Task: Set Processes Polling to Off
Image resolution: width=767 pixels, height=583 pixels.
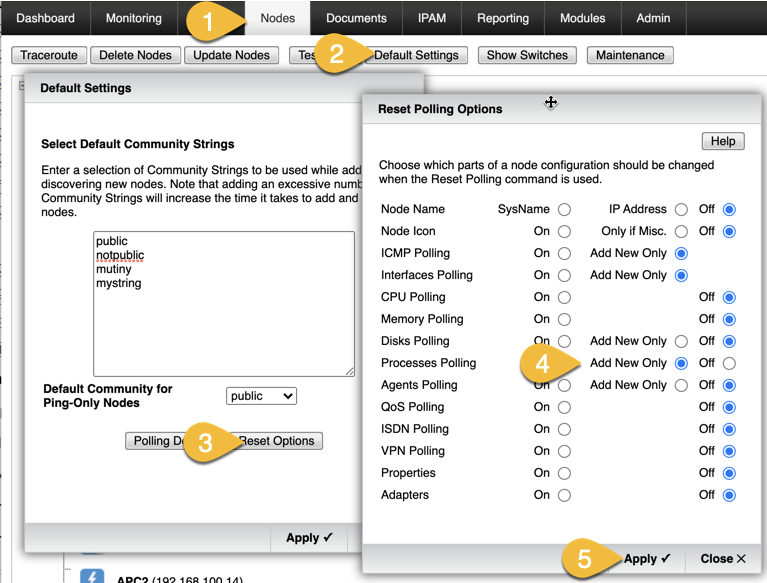Action: click(729, 363)
